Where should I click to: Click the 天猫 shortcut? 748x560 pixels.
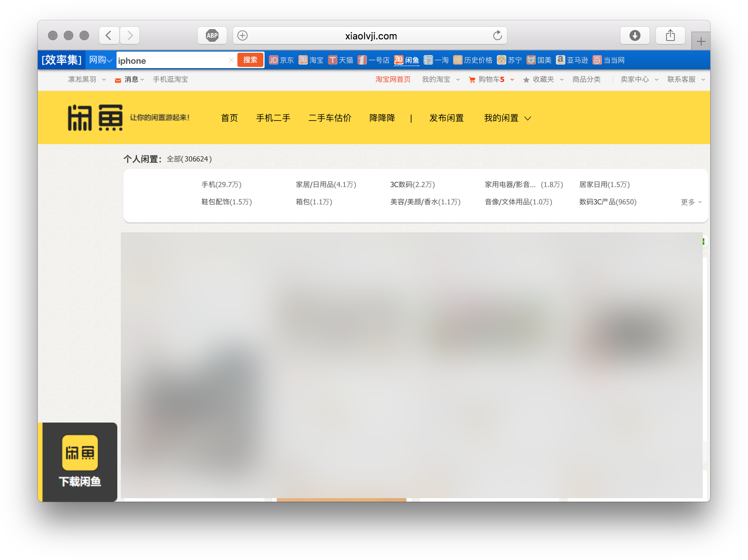point(341,60)
